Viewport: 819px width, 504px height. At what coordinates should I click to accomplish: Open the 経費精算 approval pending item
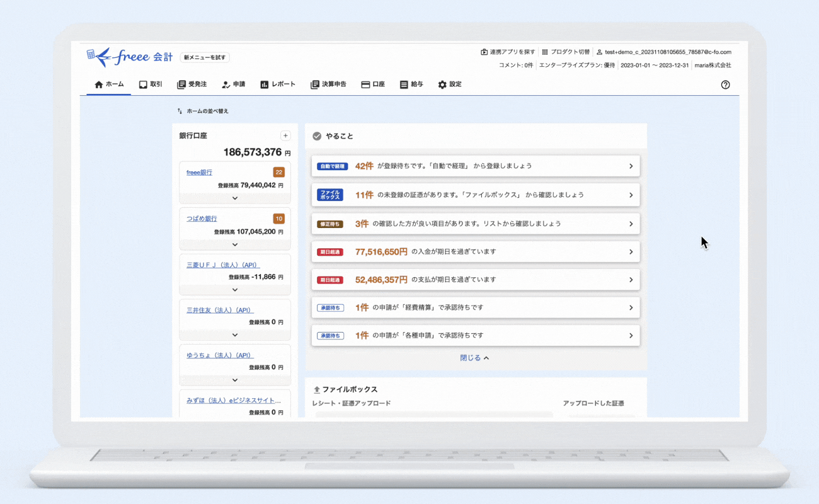tap(476, 307)
